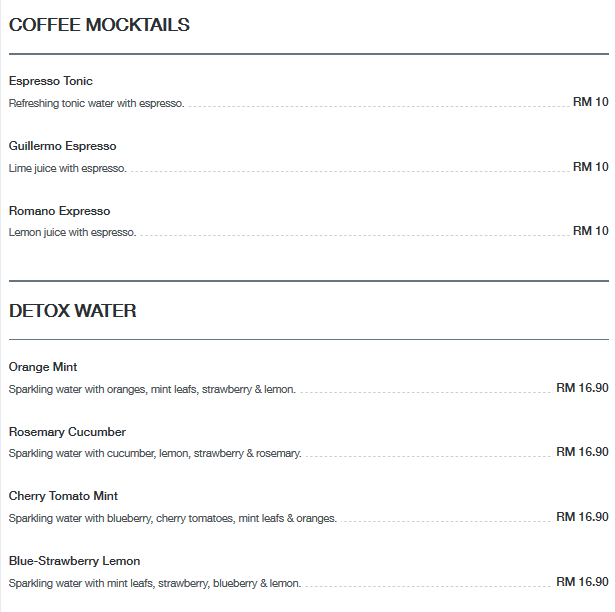Image resolution: width=615 pixels, height=612 pixels.
Task: Click the 'Lemon juice with espresso' description
Action: point(72,233)
